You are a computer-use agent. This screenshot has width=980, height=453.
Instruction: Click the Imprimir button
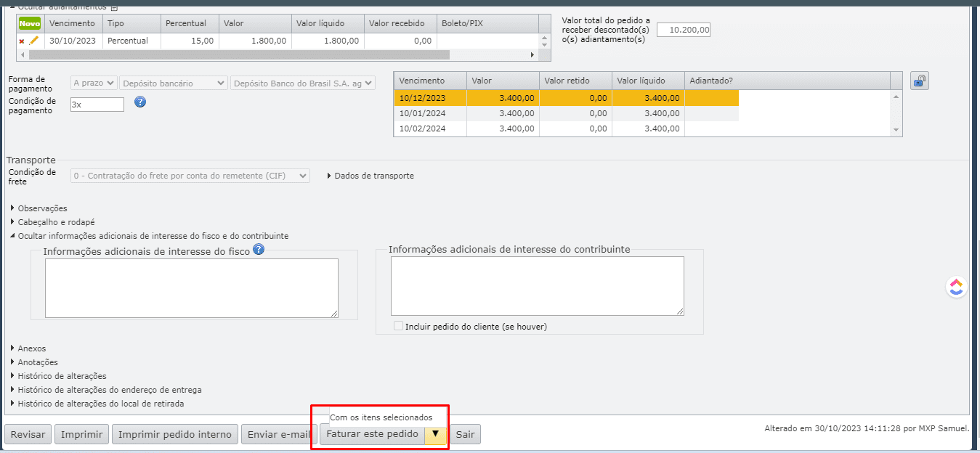[81, 435]
